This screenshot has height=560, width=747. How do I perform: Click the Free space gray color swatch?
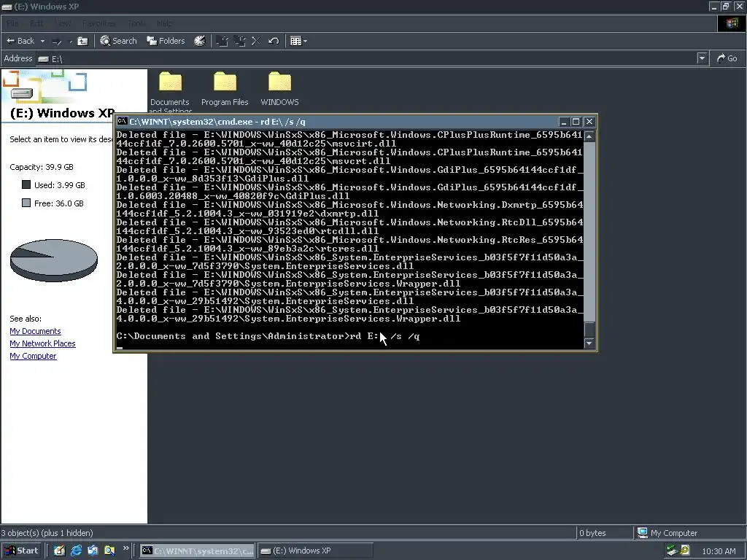point(26,203)
